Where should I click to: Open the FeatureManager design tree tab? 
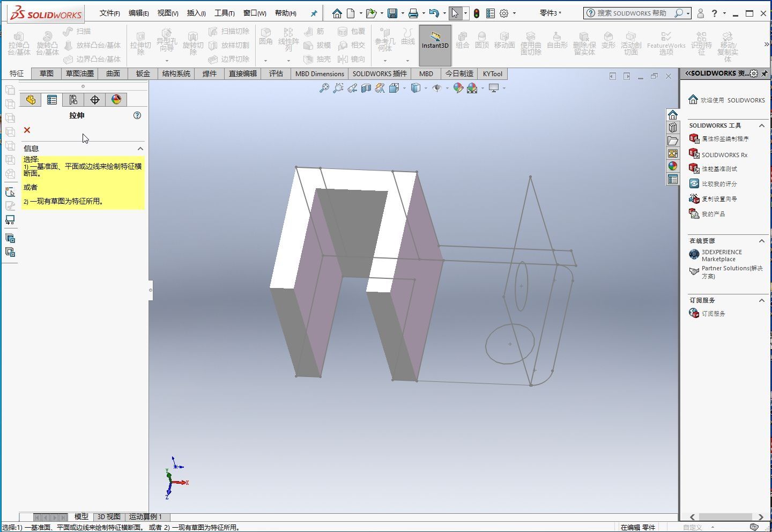pos(31,100)
